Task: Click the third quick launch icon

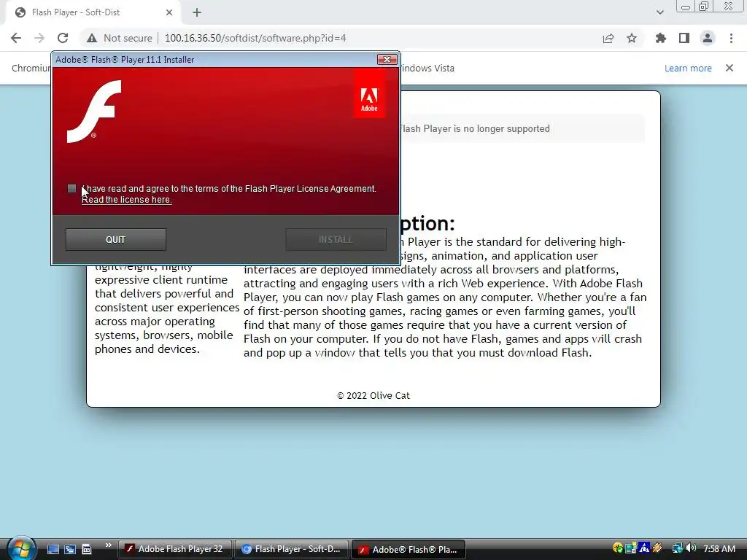Action: pos(87,549)
